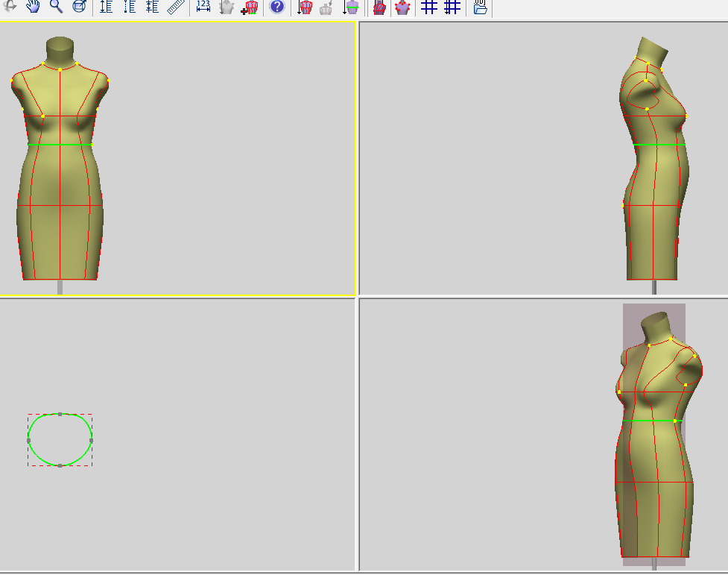Click the yellow waist point in the perspective view
728x575 pixels.
coord(674,421)
